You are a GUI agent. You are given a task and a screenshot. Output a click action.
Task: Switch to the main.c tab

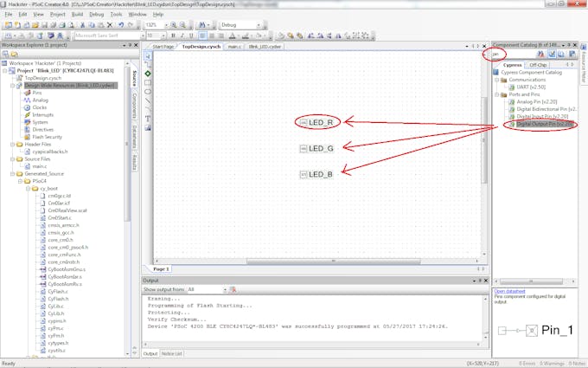coord(233,46)
